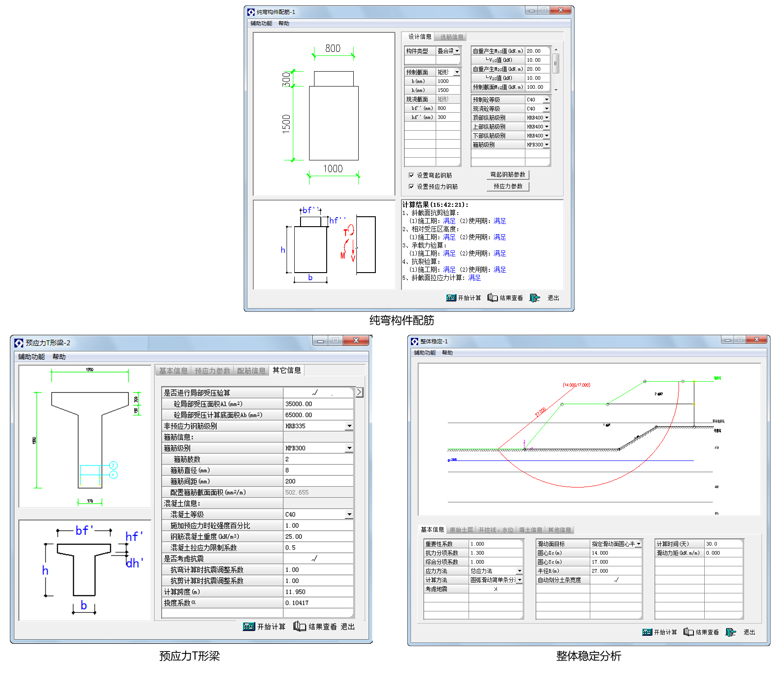Image resolution: width=784 pixels, height=688 pixels.
Task: Click the 开始计算 icon in 整体稳定-1 window
Action: [647, 632]
